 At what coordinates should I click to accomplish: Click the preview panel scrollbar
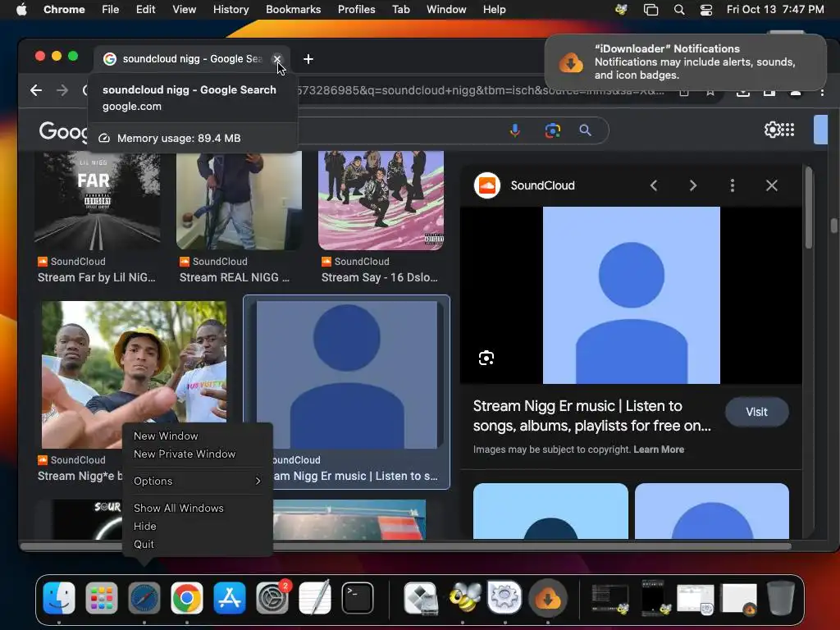808,208
